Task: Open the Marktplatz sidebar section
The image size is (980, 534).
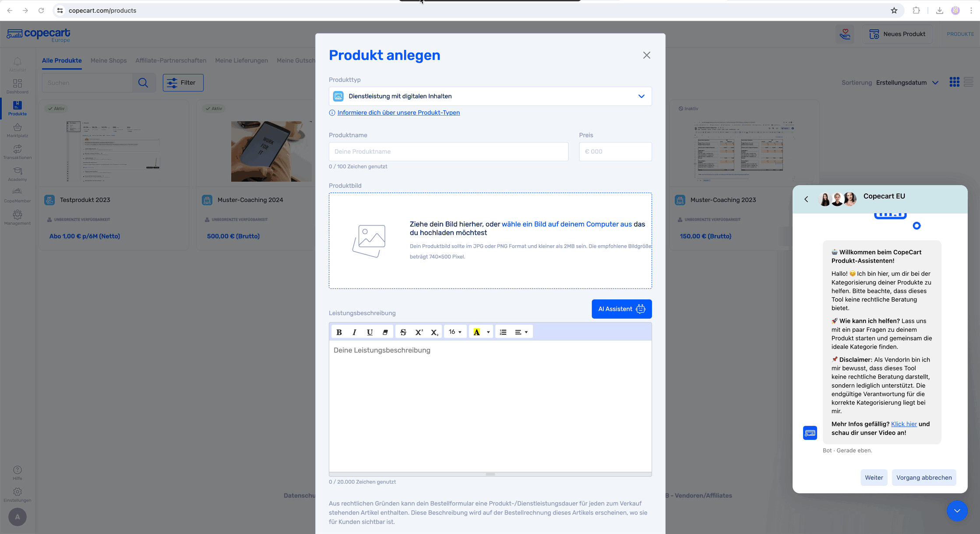Action: click(x=18, y=130)
